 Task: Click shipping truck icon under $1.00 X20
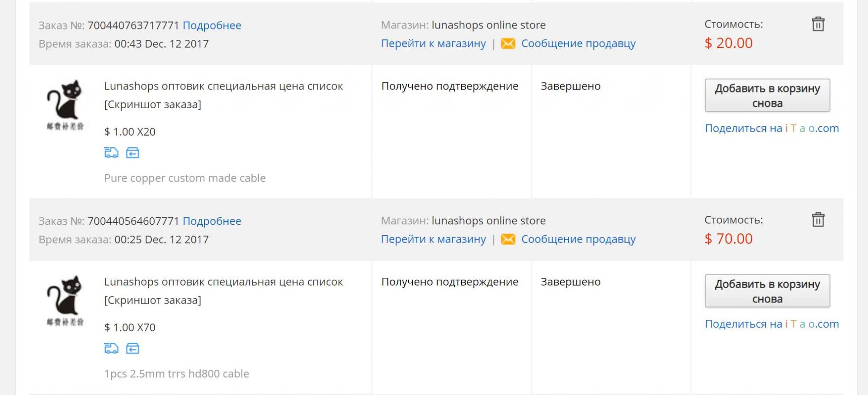pyautogui.click(x=111, y=153)
